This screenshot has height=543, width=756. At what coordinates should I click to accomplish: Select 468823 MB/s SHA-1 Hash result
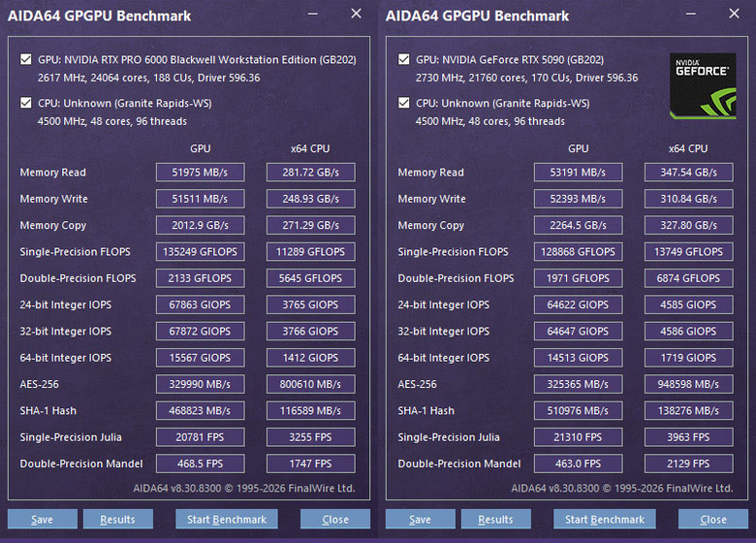200,411
